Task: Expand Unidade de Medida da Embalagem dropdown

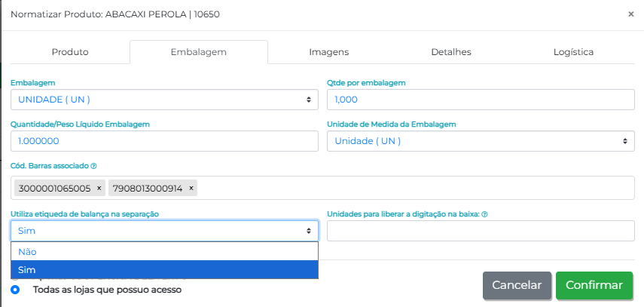Action: coord(481,141)
